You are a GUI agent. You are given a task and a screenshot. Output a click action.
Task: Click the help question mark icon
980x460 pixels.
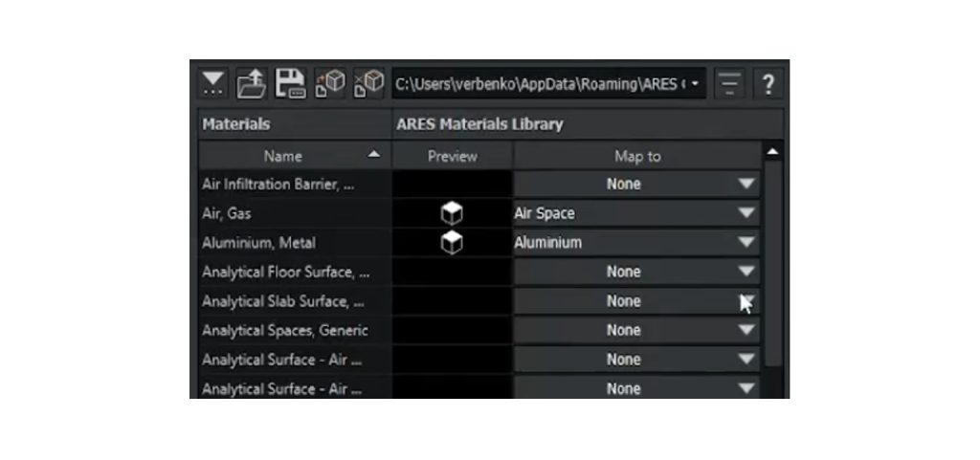tap(768, 84)
